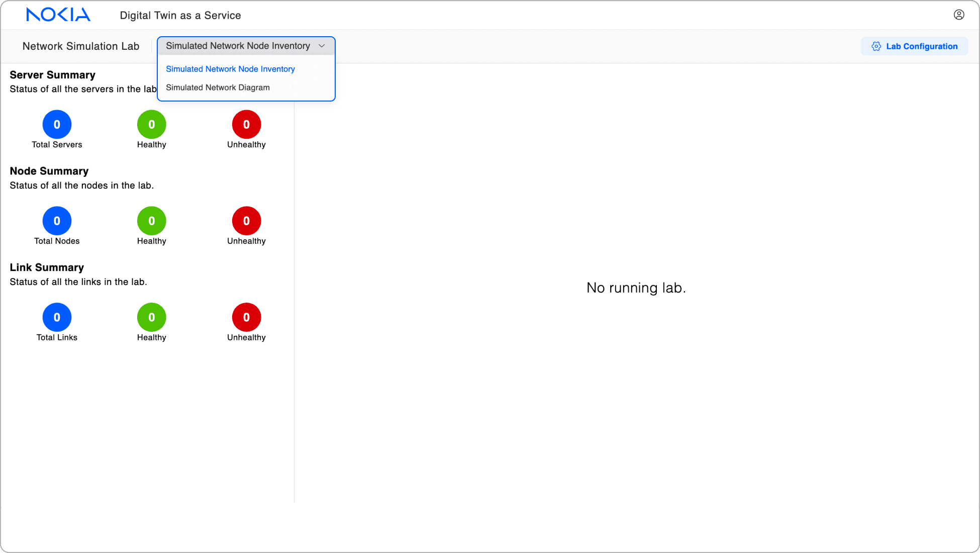Select Simulated Network Node Inventory option
This screenshot has height=553, width=980.
[x=230, y=69]
